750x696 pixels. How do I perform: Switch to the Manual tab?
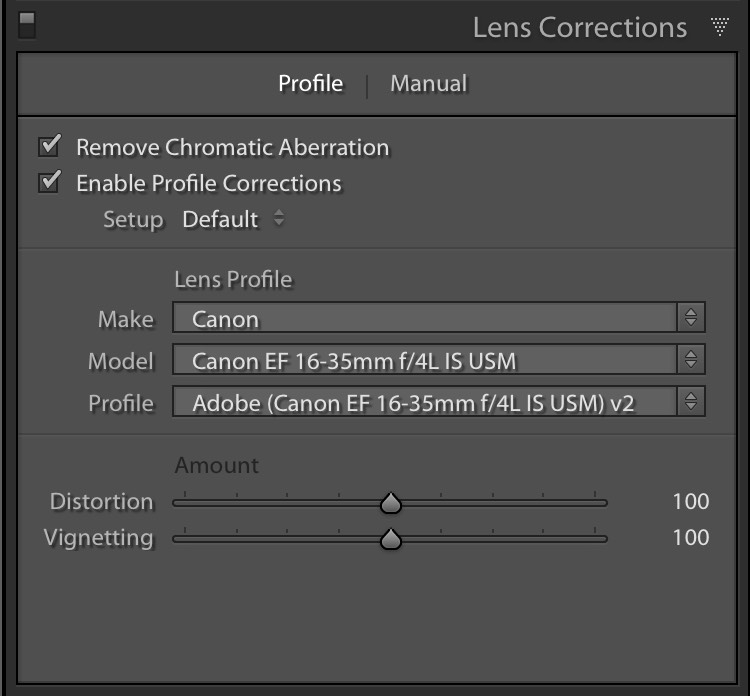[x=429, y=84]
